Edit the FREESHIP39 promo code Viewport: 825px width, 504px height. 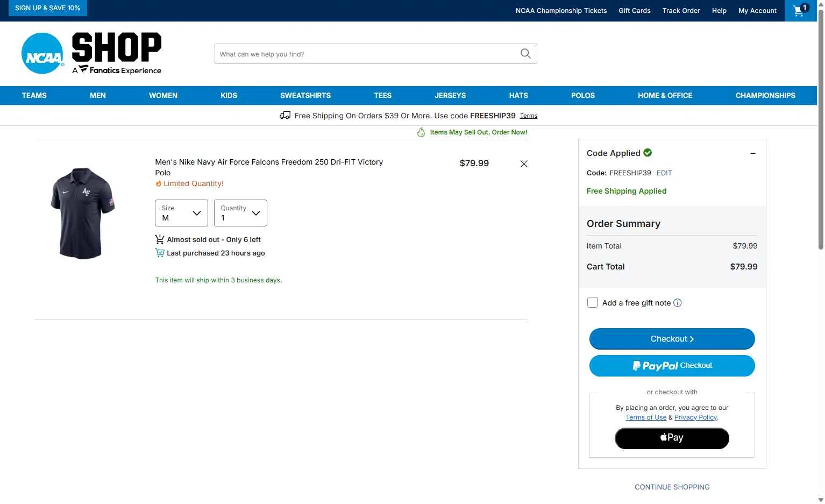664,173
